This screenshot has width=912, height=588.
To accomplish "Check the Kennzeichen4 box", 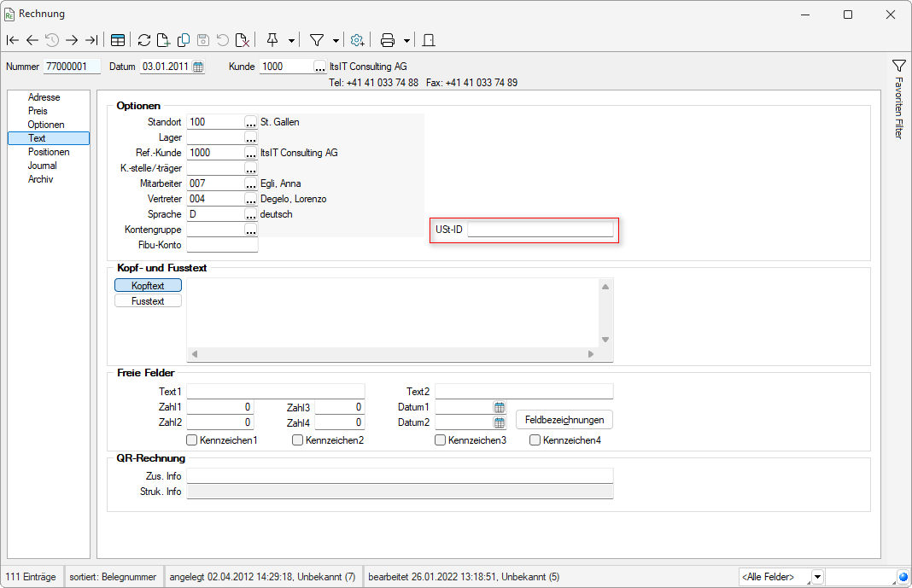I will click(x=535, y=440).
